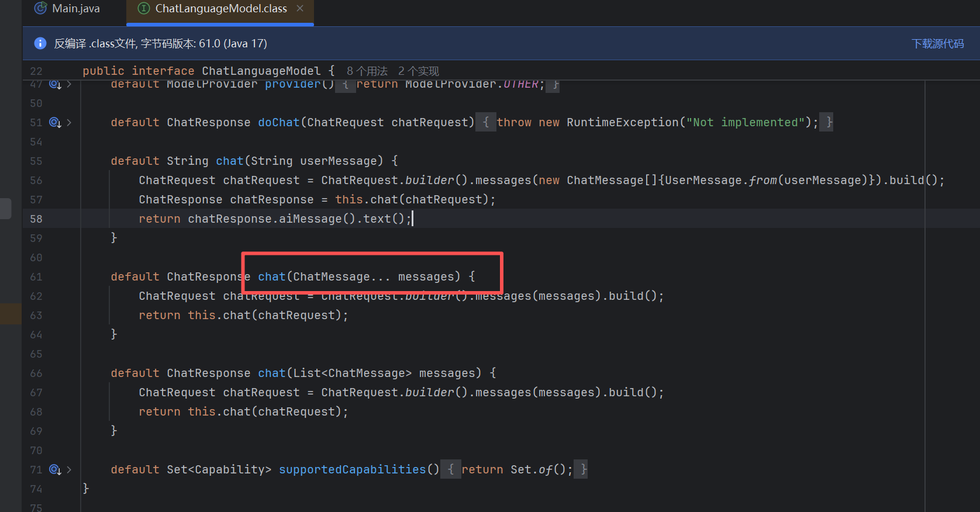Viewport: 980px width, 512px height.
Task: Open the 8 个用法 usages hint
Action: pyautogui.click(x=367, y=71)
